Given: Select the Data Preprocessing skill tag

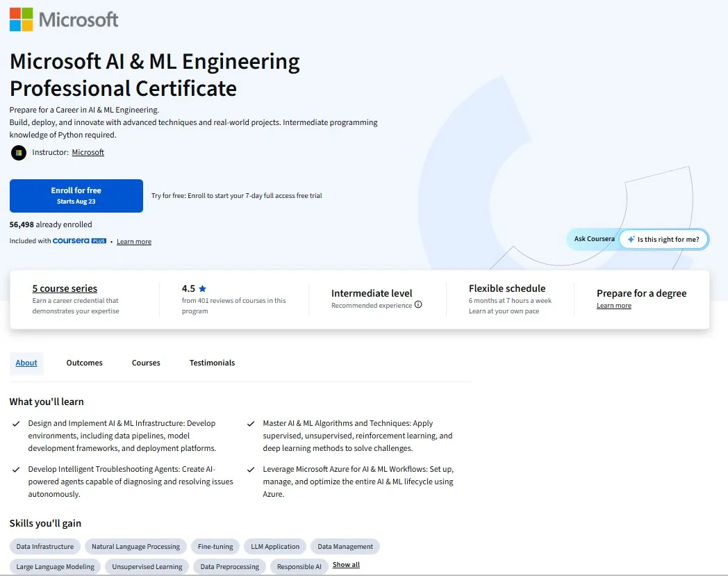Looking at the screenshot, I should (x=230, y=567).
